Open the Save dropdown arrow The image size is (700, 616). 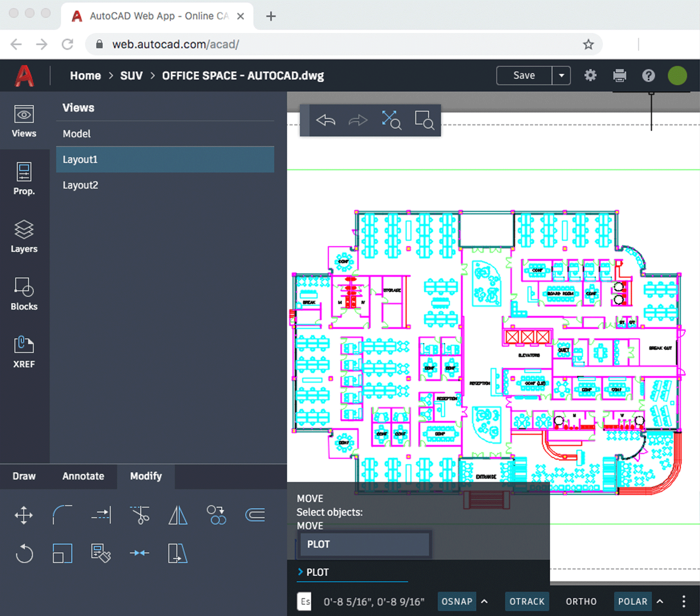click(x=561, y=76)
